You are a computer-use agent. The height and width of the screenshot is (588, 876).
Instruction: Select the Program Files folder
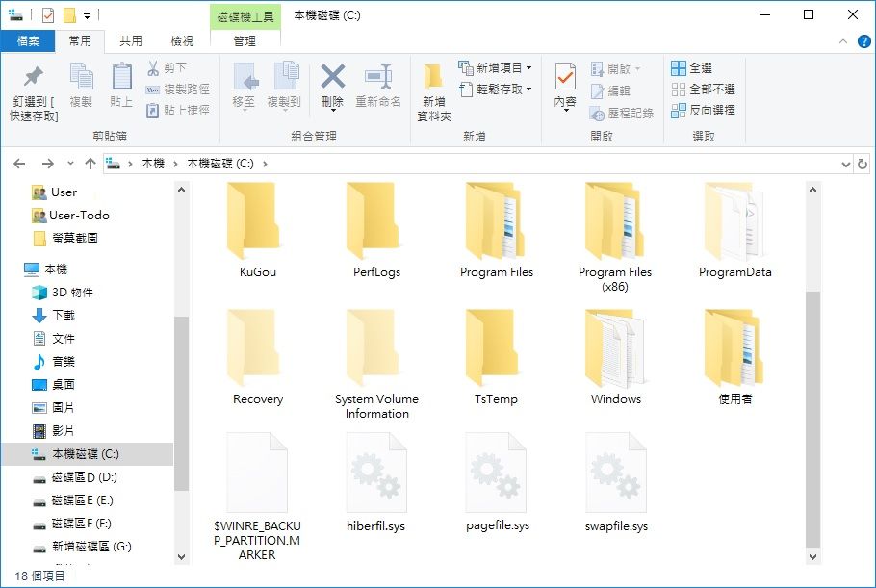pyautogui.click(x=496, y=230)
